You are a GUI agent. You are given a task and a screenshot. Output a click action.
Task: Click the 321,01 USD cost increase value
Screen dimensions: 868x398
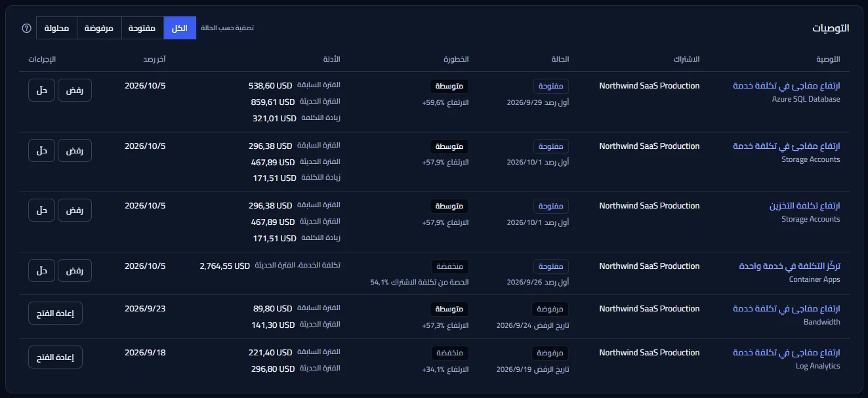point(276,118)
